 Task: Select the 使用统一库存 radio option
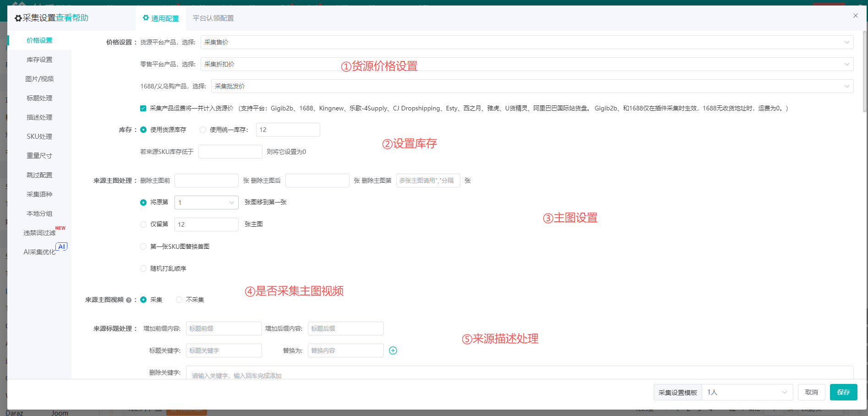[x=203, y=130]
